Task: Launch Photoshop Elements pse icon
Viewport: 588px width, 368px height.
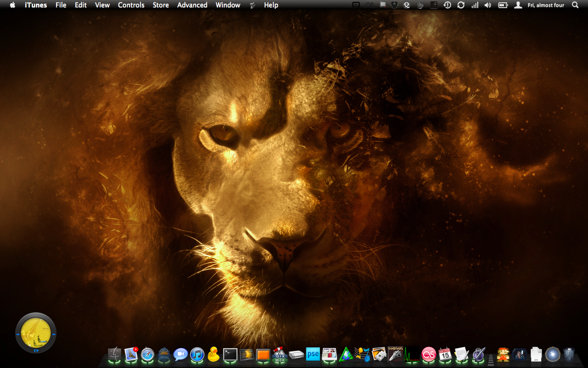Action: click(x=313, y=354)
